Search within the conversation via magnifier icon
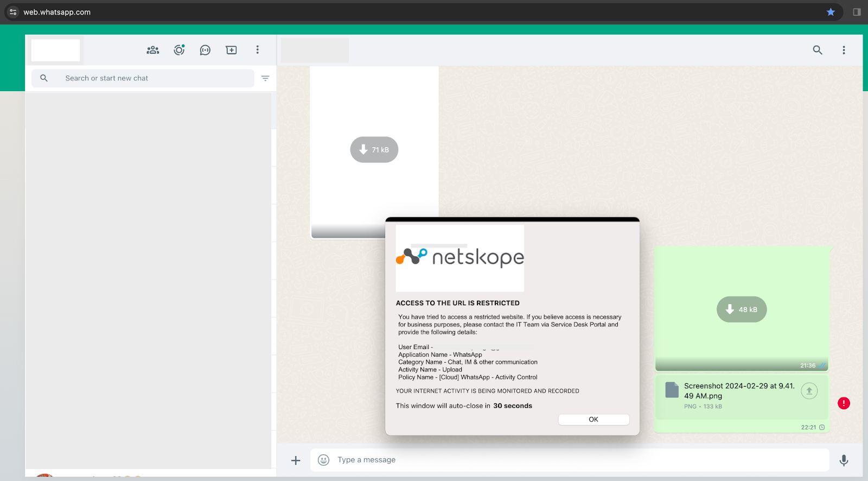Viewport: 868px width, 481px height. click(x=818, y=50)
